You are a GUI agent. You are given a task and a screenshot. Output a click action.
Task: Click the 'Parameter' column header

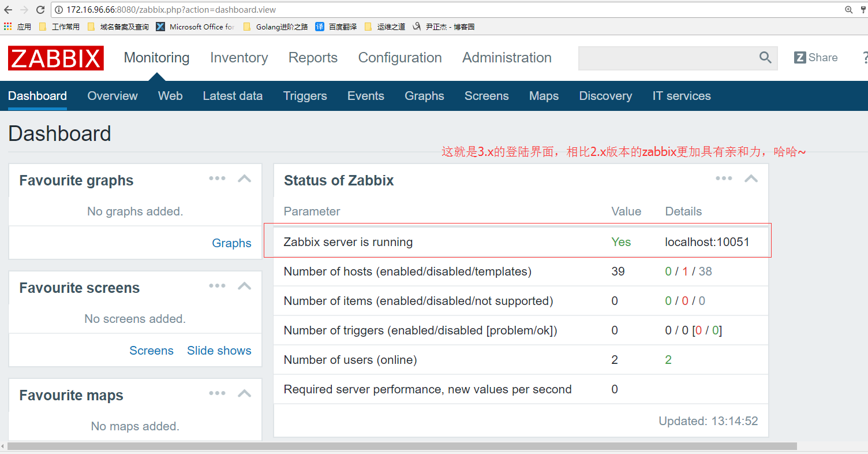[312, 211]
